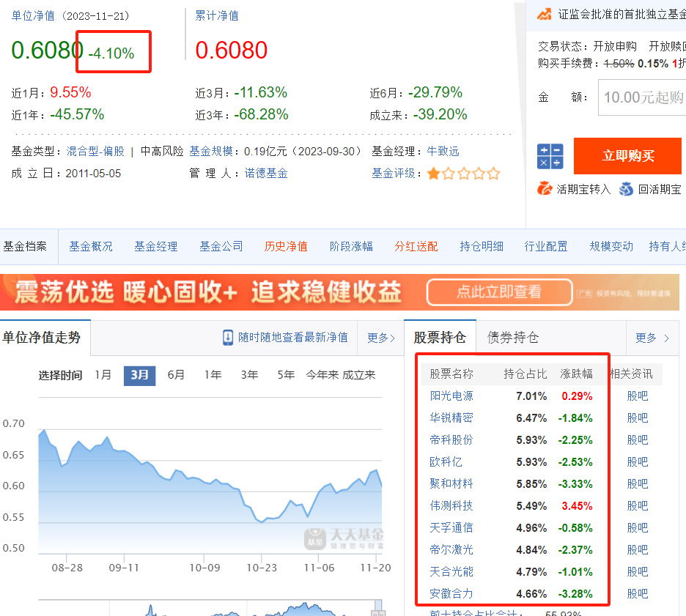
Task: Click the 近1月 return value 9.55%
Action: (70, 93)
